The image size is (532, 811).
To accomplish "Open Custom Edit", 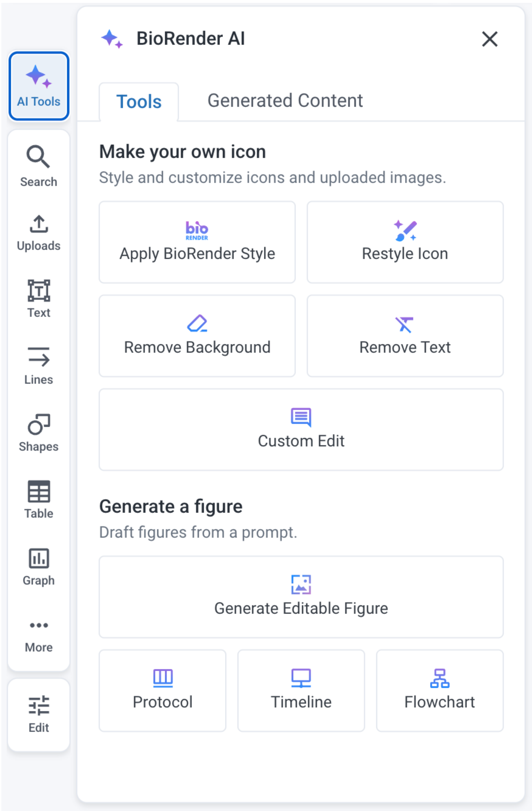I will pos(301,429).
